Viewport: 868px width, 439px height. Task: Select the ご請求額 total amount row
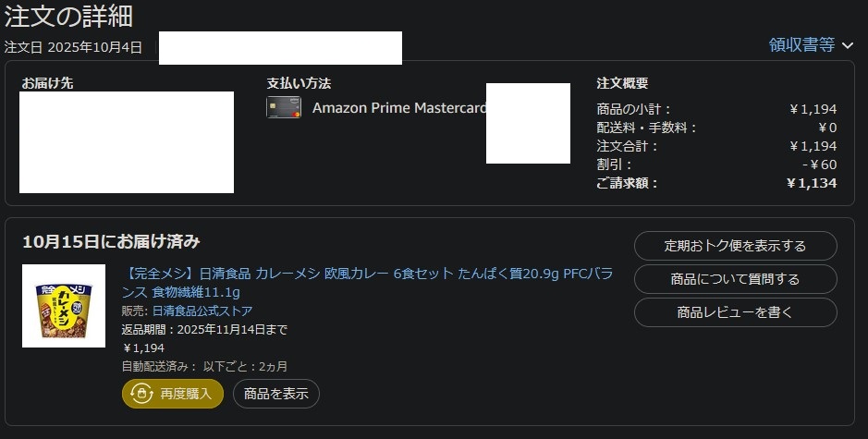[716, 183]
